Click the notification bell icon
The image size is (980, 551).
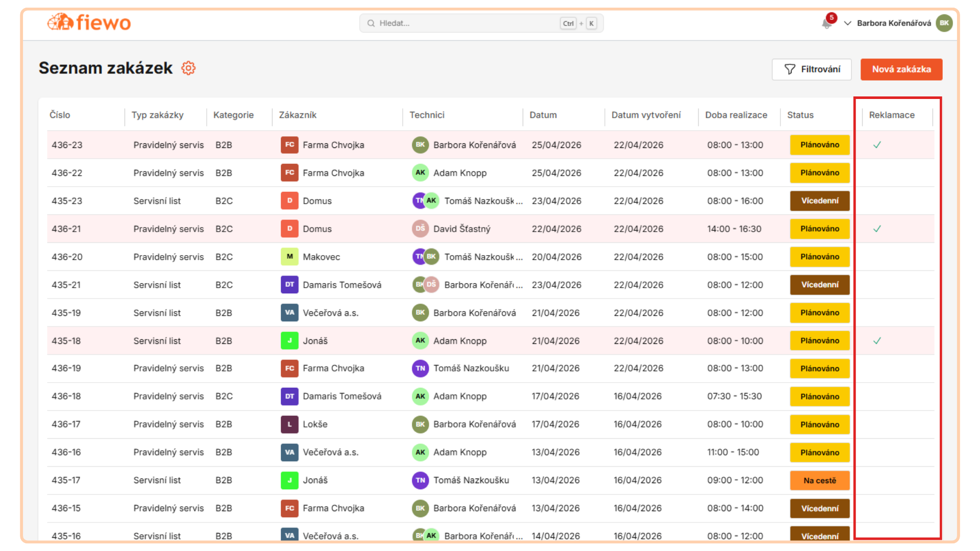(x=826, y=23)
